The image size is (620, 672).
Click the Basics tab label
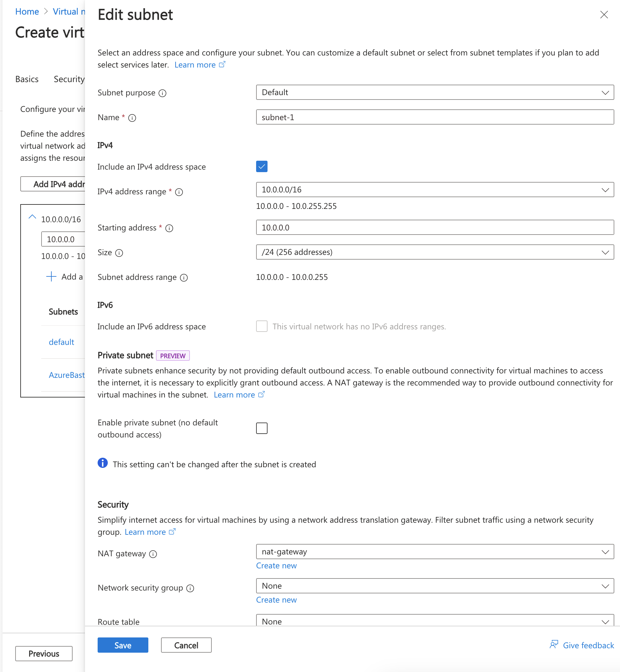[26, 79]
